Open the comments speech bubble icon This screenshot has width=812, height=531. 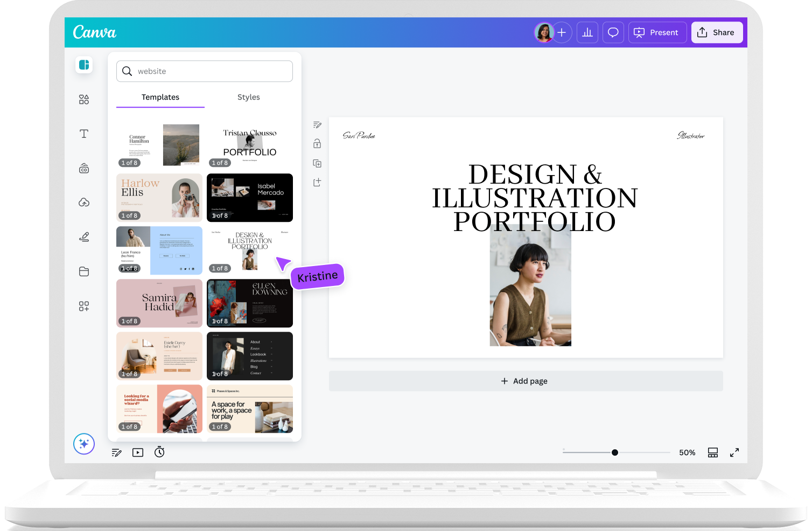613,32
